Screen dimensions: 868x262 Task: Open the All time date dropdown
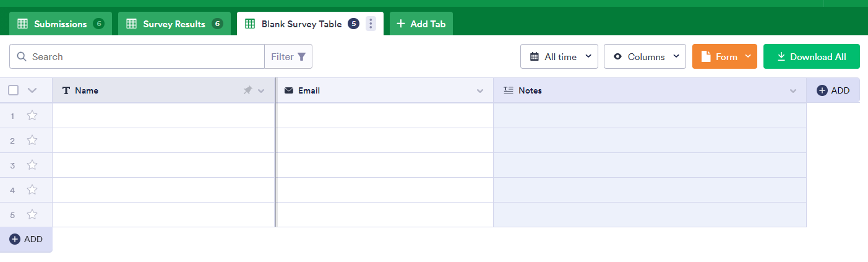point(559,56)
